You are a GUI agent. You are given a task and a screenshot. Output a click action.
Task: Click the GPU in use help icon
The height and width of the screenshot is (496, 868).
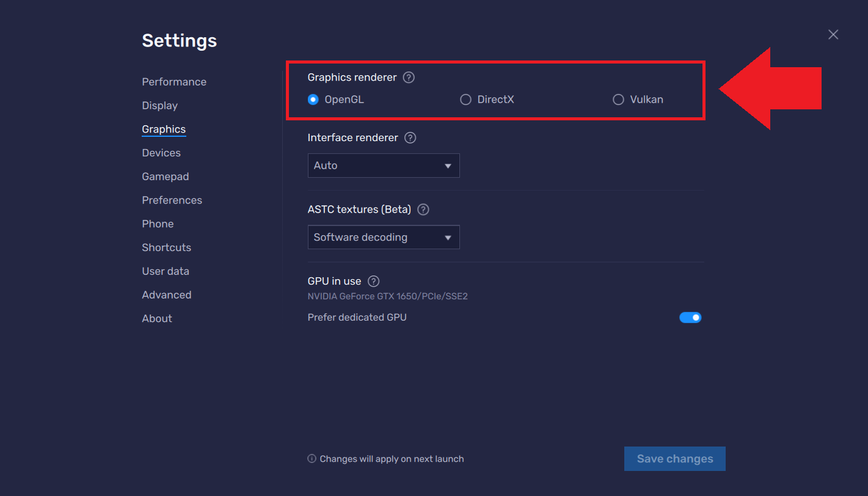pyautogui.click(x=373, y=281)
